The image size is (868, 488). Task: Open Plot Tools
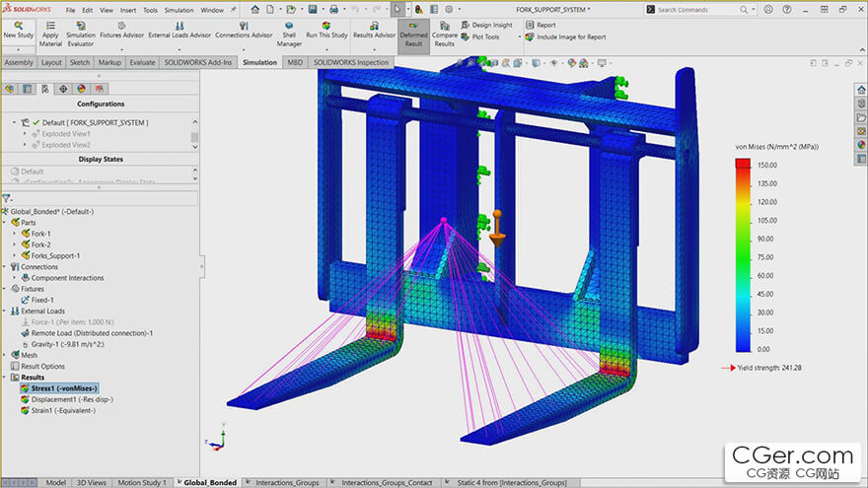point(480,36)
